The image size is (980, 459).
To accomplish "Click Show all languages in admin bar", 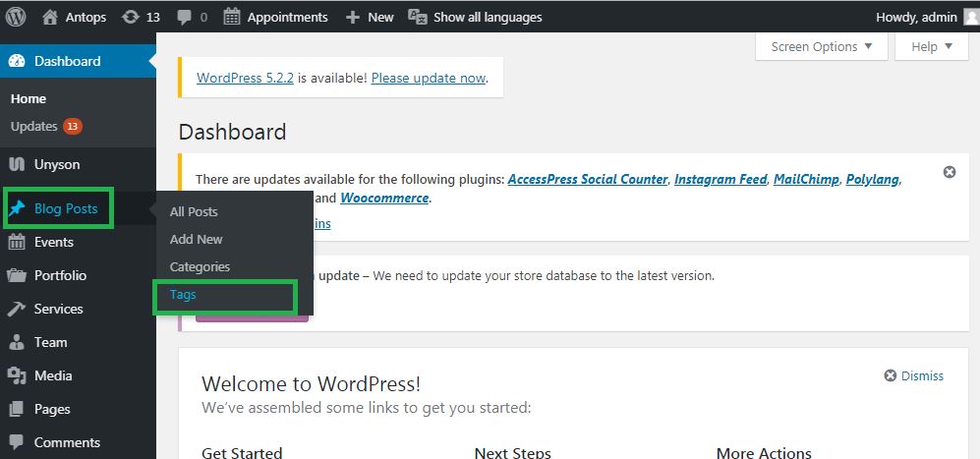I will pos(488,18).
